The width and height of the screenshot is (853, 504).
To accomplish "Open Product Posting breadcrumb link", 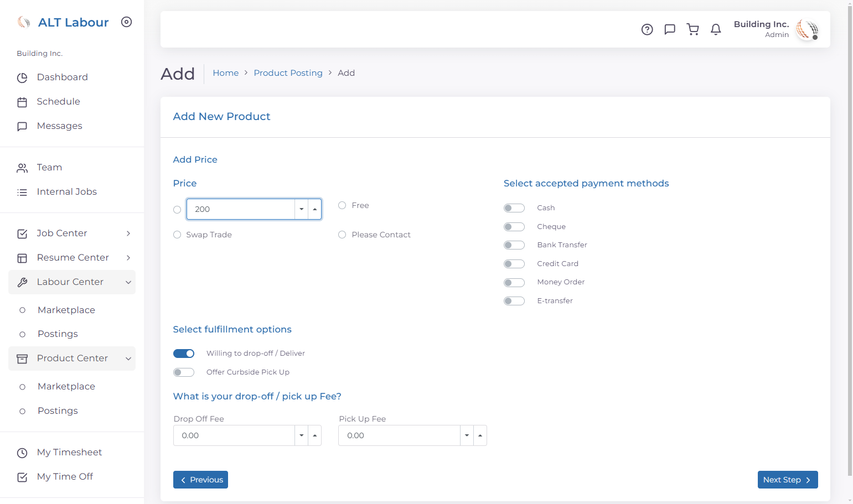I will click(x=288, y=73).
